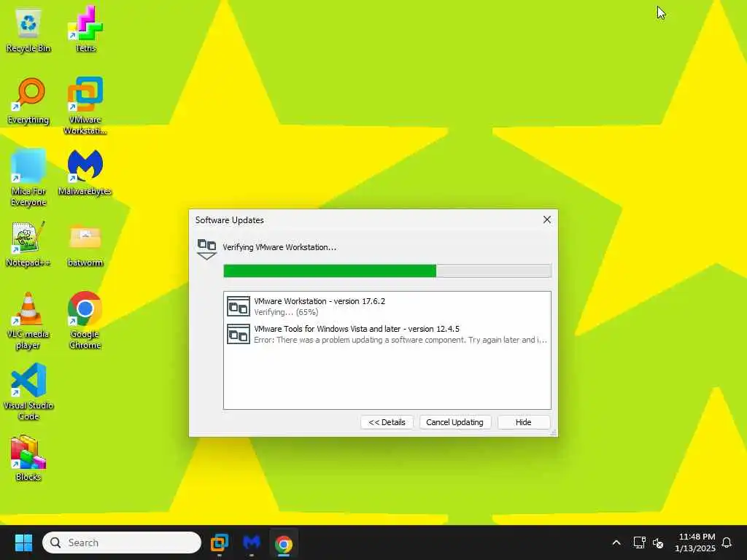Screen dimensions: 747x560
Task: Click the Software Updates title bar
Action: (365, 219)
